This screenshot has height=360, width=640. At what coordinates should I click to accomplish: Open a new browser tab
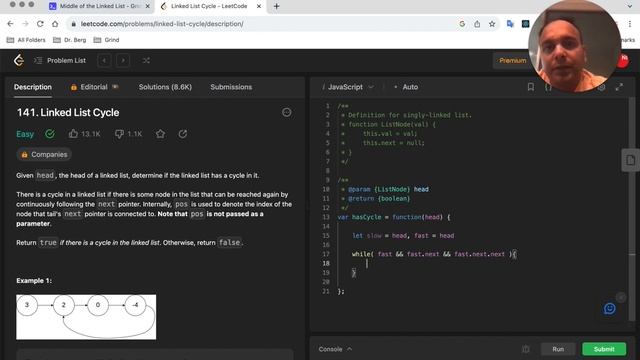[x=276, y=6]
